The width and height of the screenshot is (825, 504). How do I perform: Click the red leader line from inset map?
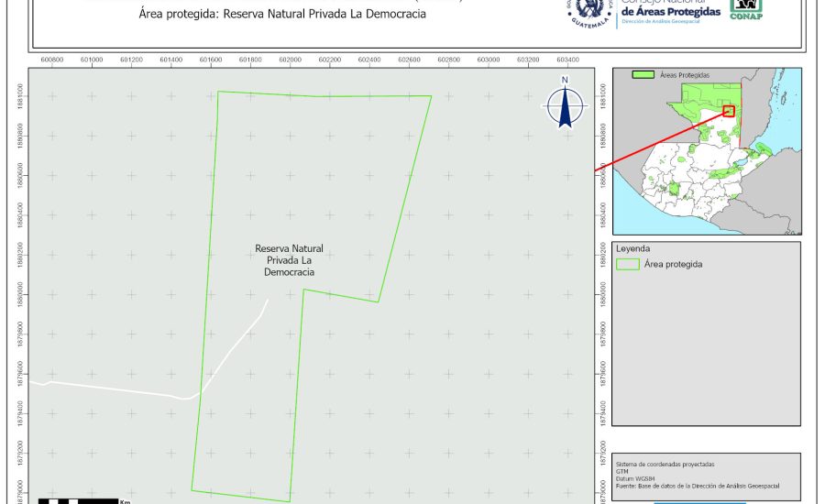660,141
